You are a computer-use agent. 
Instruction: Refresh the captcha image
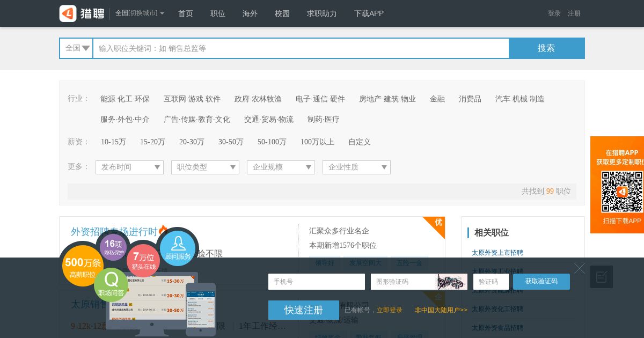click(x=451, y=282)
